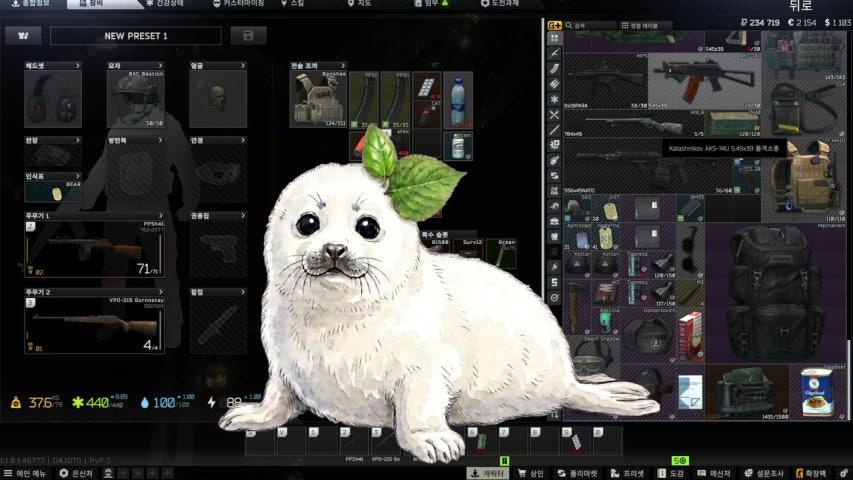Select the BEAR dogtag in 인식표 slot
853x480 pixels.
coord(53,191)
